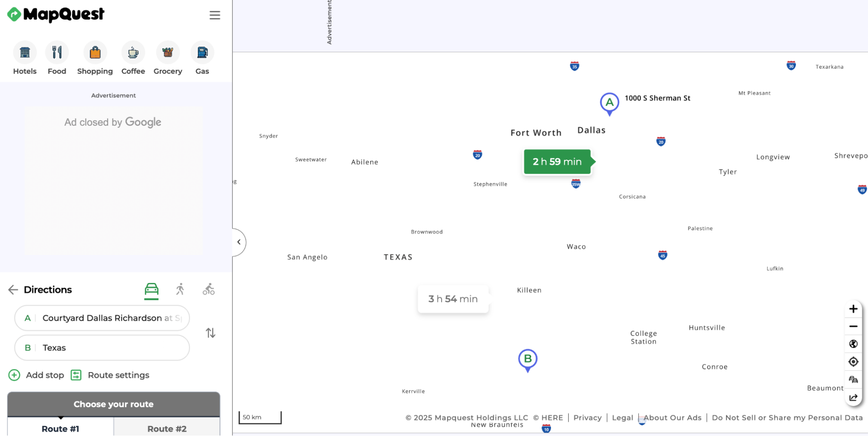Viewport: 868px width, 436px height.
Task: Search for Grocery nearby
Action: coord(168,58)
